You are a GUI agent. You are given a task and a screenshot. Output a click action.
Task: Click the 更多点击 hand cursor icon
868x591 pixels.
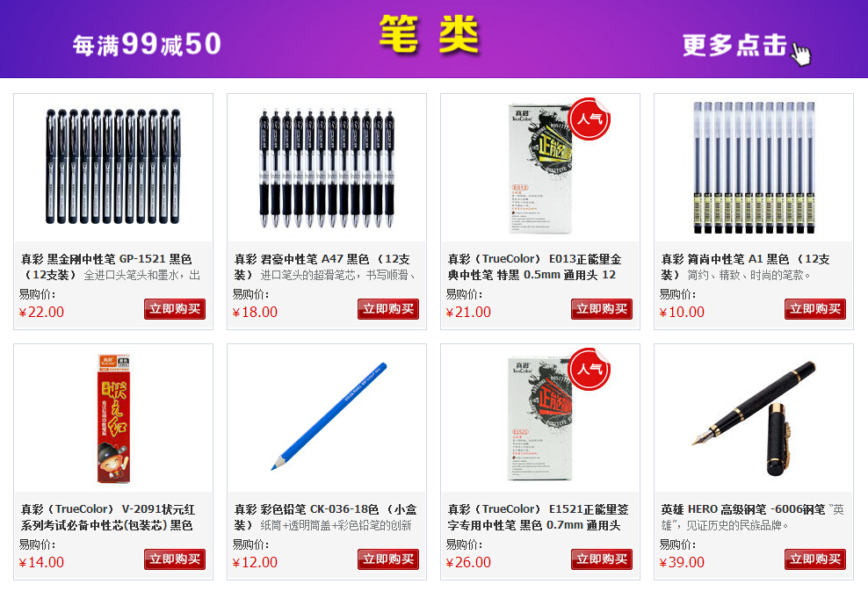(x=801, y=54)
